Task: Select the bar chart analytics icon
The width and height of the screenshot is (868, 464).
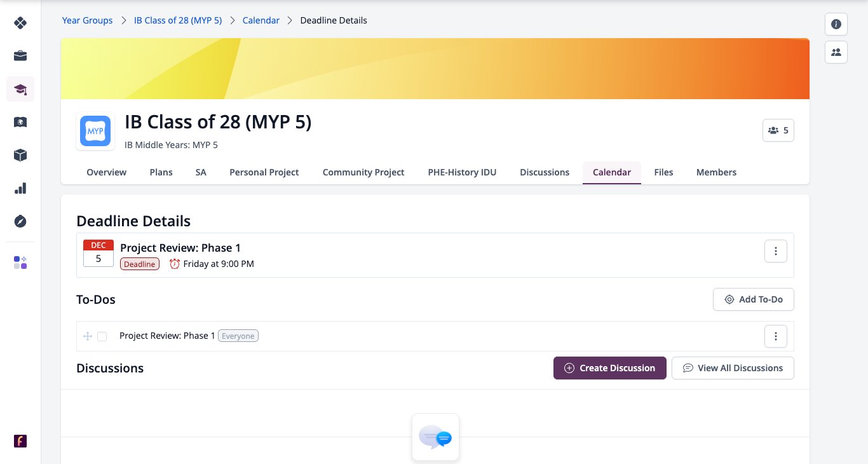Action: tap(20, 188)
